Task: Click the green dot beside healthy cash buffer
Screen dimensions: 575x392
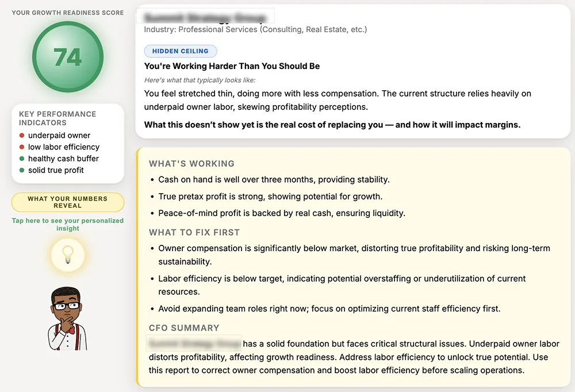Action: (x=22, y=159)
